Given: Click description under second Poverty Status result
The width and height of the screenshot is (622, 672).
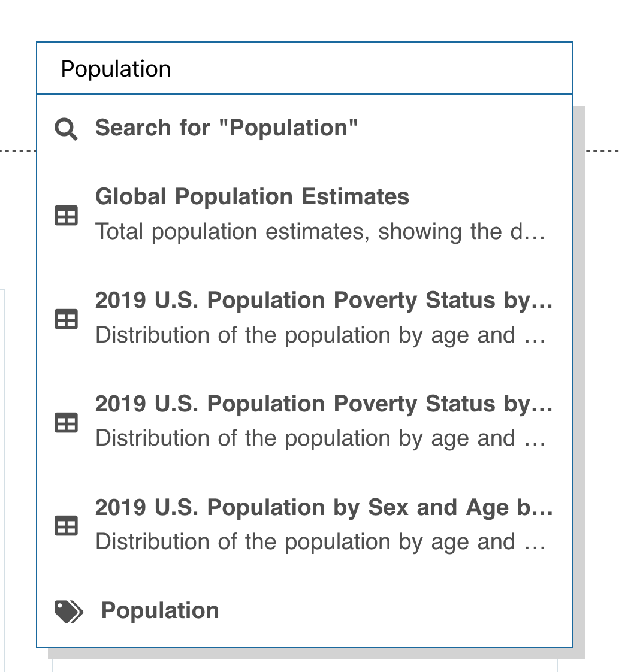Looking at the screenshot, I should [x=320, y=439].
